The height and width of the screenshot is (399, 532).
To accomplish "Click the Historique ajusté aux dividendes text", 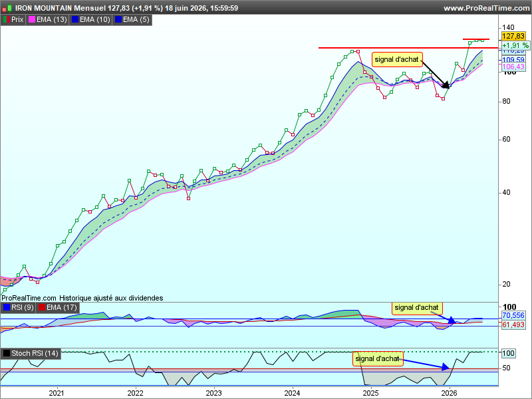I will pos(111,298).
